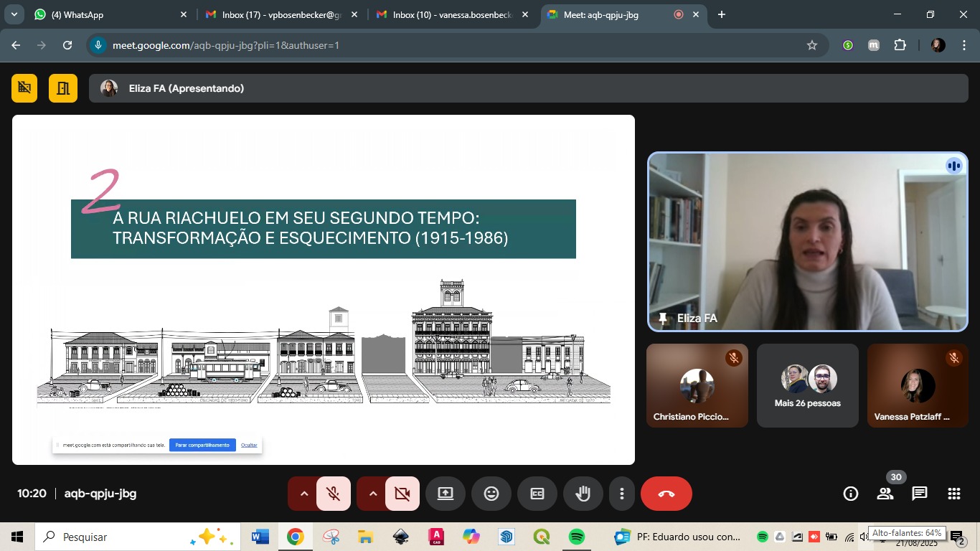Open Spotify from the Windows taskbar

pyautogui.click(x=576, y=537)
